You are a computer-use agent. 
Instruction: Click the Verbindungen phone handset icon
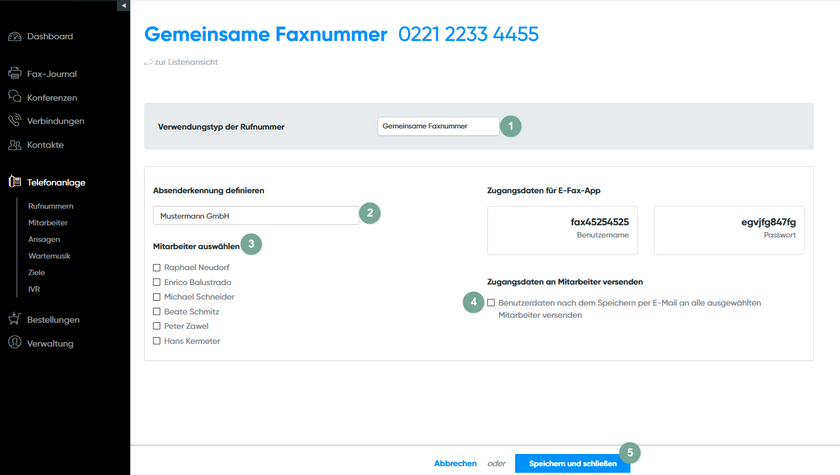click(x=14, y=120)
